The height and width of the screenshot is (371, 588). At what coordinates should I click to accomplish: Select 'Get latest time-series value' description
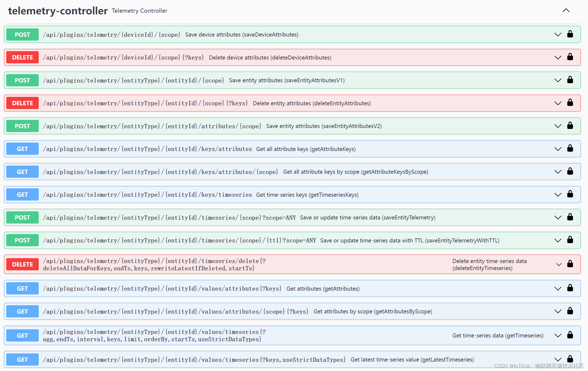pyautogui.click(x=412, y=360)
